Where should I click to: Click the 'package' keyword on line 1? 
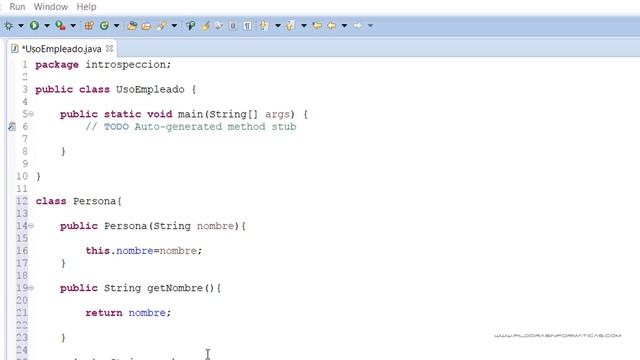pos(57,64)
